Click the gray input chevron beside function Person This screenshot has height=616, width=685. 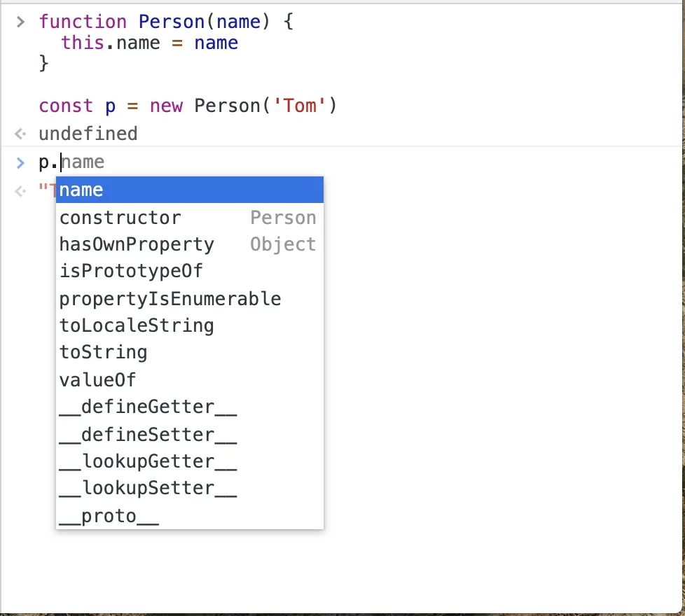(x=20, y=22)
